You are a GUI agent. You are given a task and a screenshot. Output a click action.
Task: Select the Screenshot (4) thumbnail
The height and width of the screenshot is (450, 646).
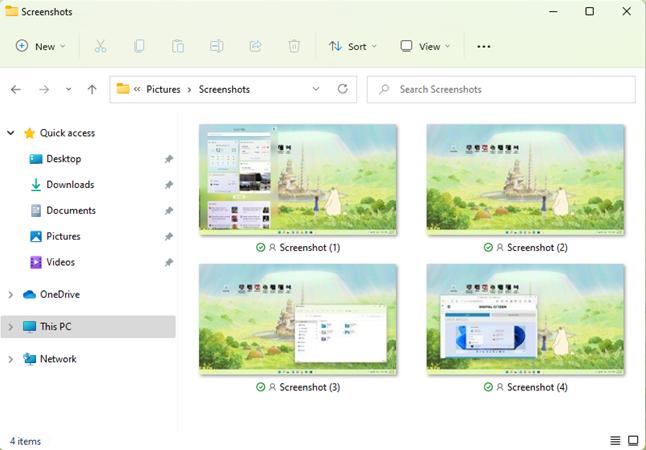[525, 320]
